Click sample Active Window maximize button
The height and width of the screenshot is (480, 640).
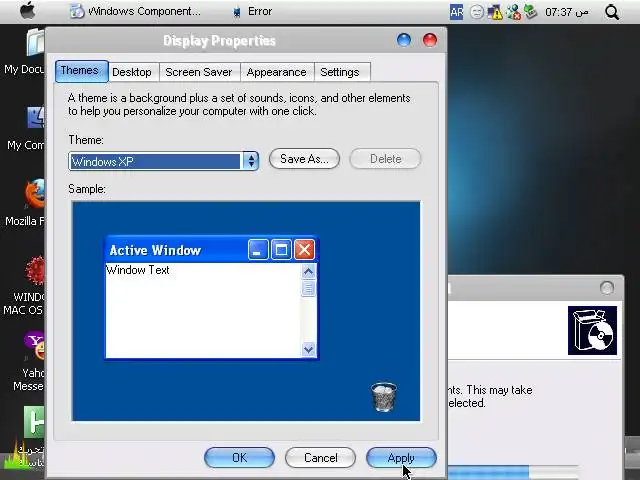pos(281,249)
